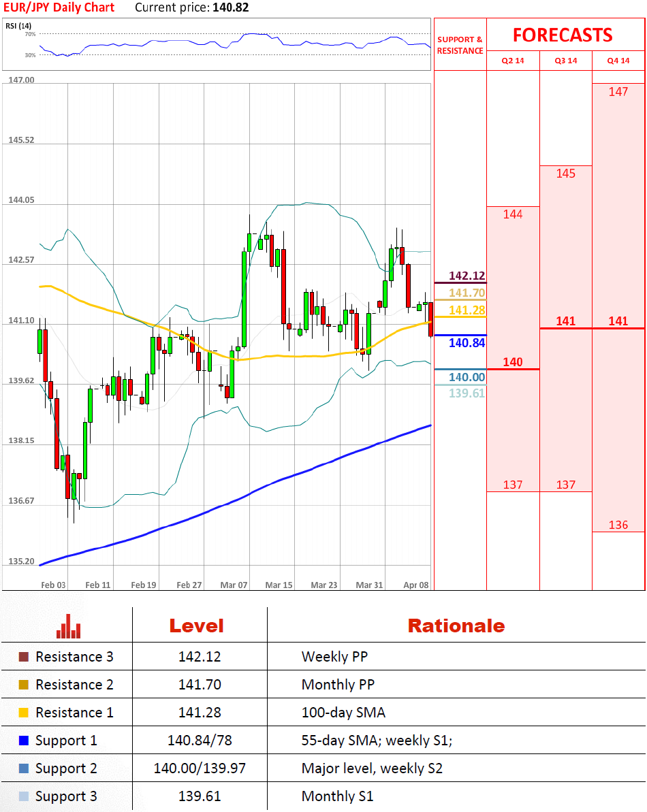Click the 144.05 price axis label
This screenshot has width=647, height=812.
pyautogui.click(x=21, y=200)
